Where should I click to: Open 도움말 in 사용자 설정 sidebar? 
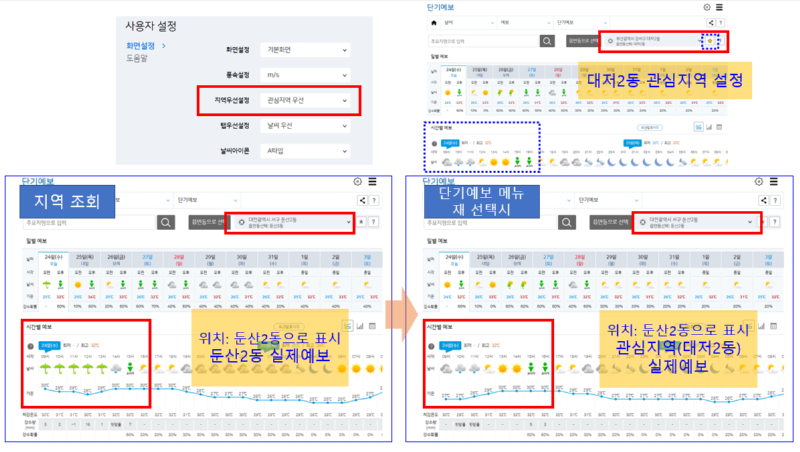[x=137, y=58]
